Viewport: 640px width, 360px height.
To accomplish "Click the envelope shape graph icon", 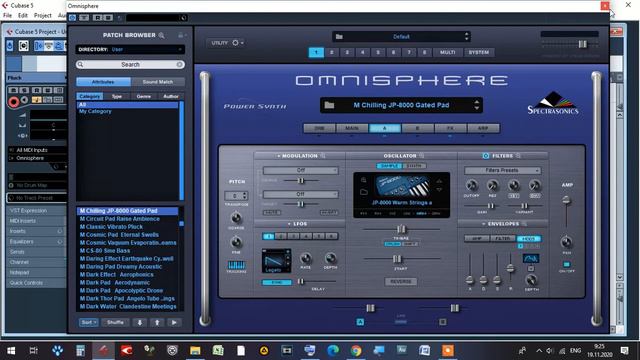I will [531, 258].
